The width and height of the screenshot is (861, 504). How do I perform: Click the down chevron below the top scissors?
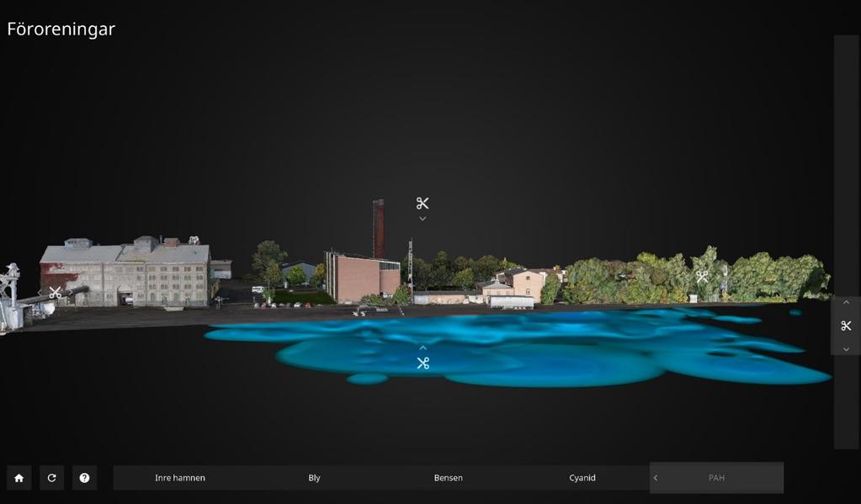[423, 219]
